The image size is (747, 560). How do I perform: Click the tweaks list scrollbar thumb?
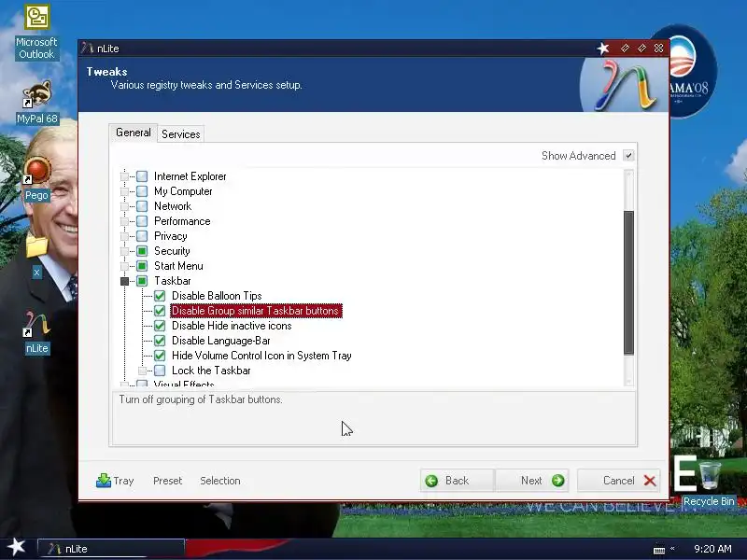point(628,283)
